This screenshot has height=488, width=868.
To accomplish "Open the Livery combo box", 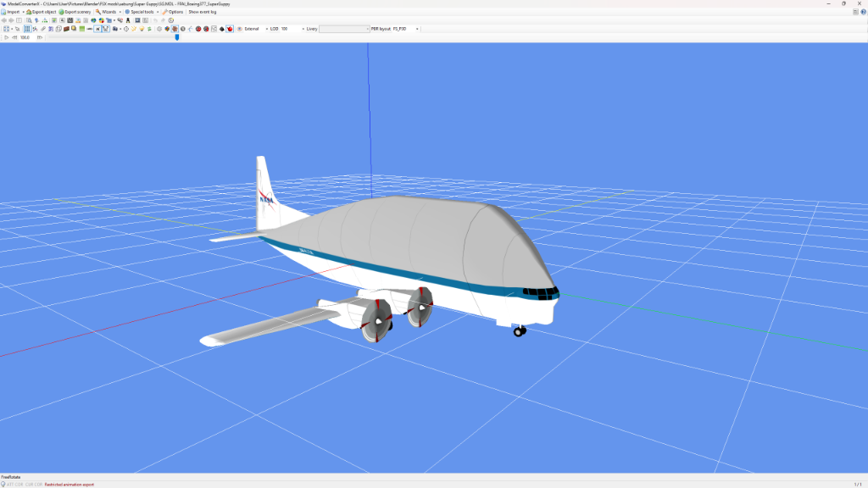I will (344, 29).
